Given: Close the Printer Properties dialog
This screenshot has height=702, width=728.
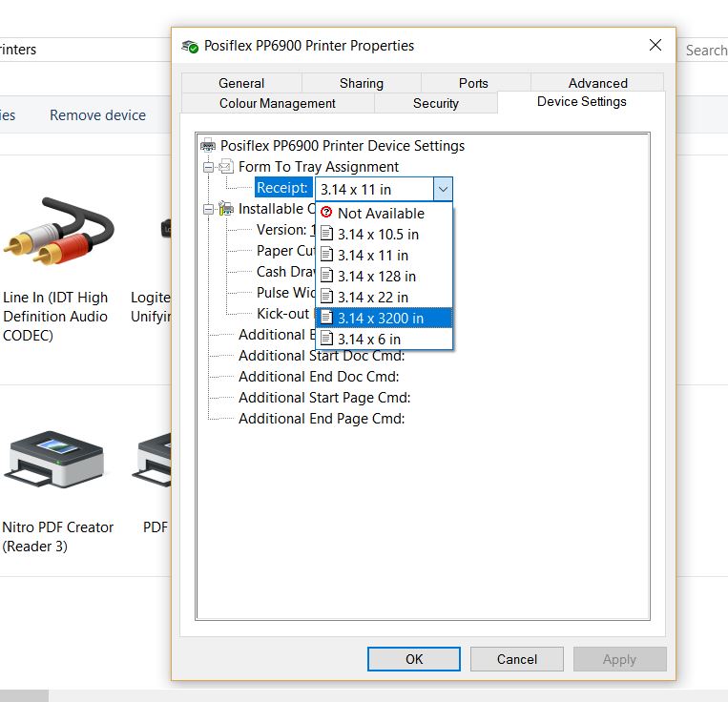Looking at the screenshot, I should coord(655,45).
